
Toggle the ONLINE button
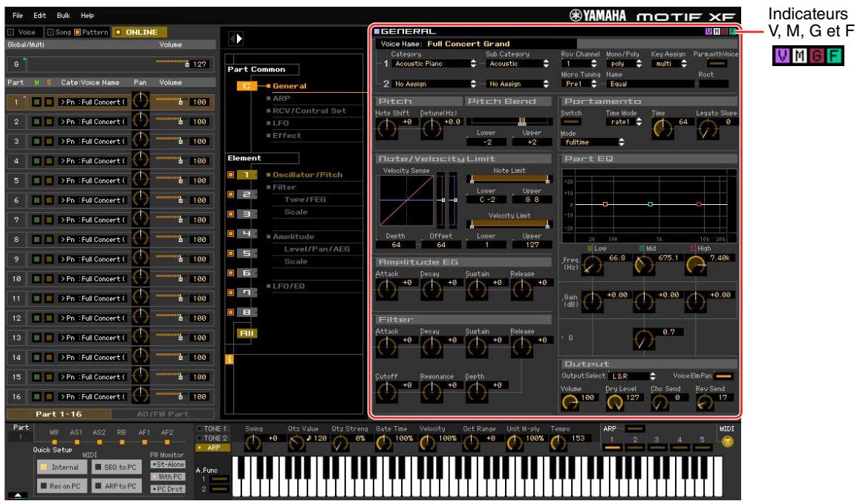(x=139, y=32)
